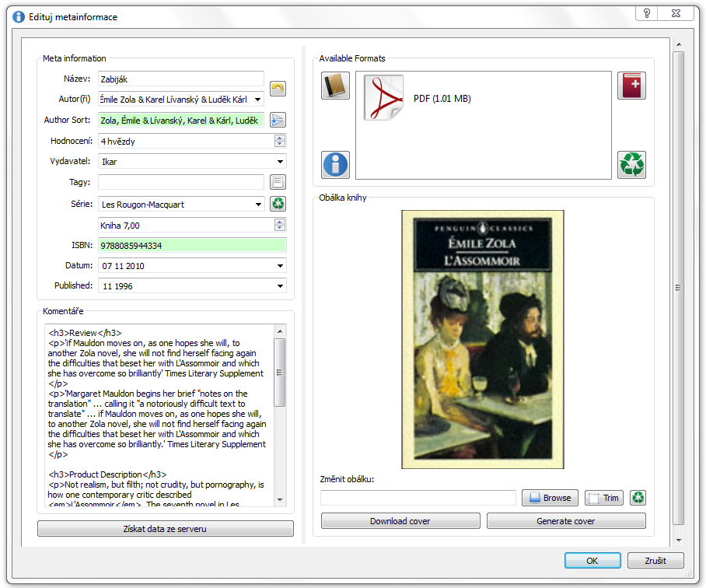Image resolution: width=706 pixels, height=588 pixels.
Task: Open the tag editor icon beside Tagy
Action: click(x=278, y=182)
